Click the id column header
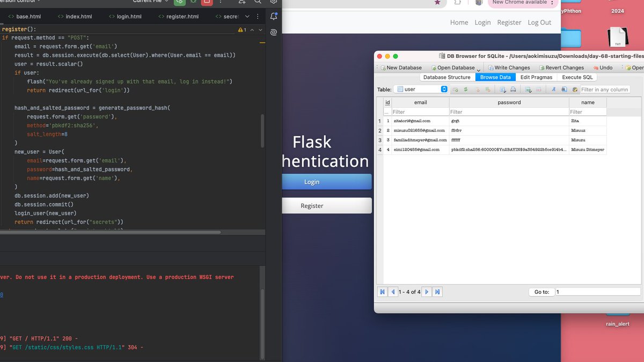 coord(387,102)
